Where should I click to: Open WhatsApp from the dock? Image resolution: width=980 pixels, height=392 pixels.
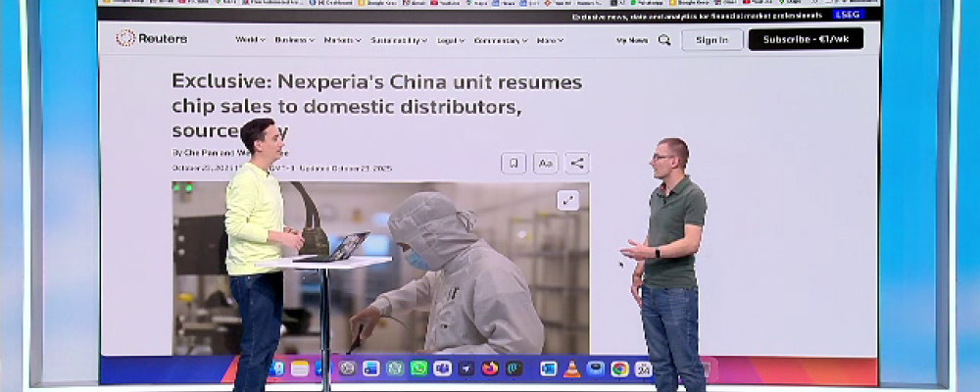pos(419,368)
